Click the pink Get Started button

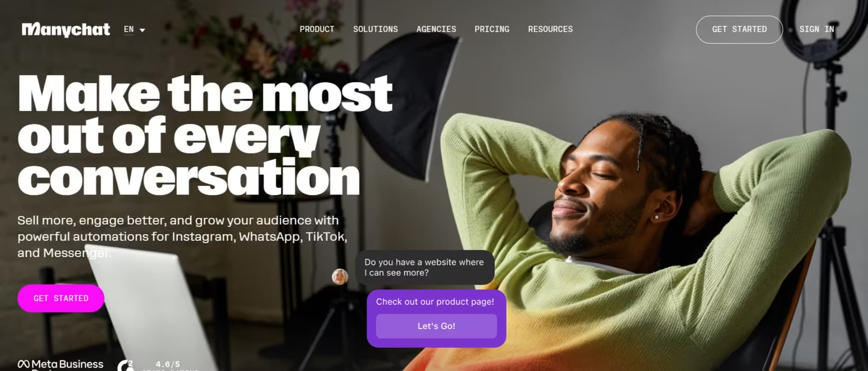[x=61, y=298]
